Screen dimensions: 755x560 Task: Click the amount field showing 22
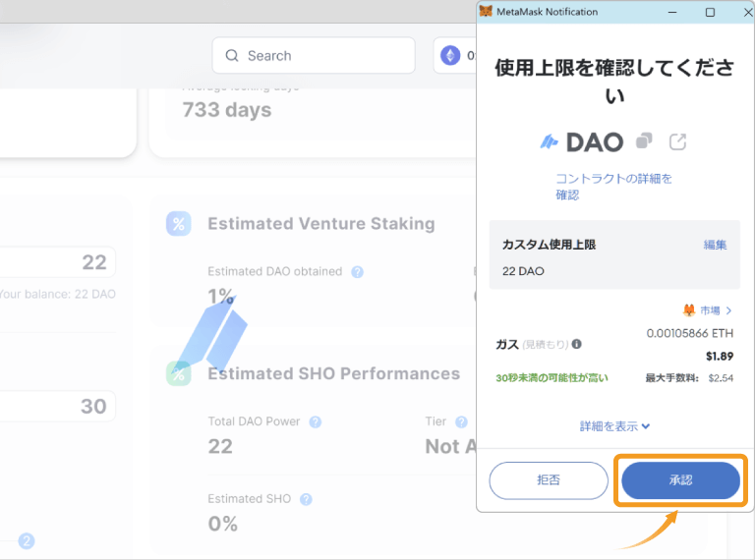tap(57, 262)
